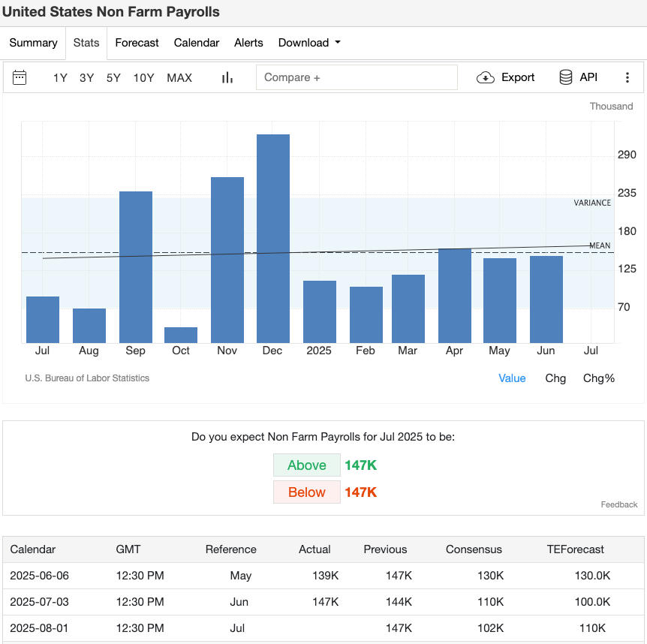The image size is (647, 644).
Task: Expand the Download dropdown menu
Action: point(309,43)
